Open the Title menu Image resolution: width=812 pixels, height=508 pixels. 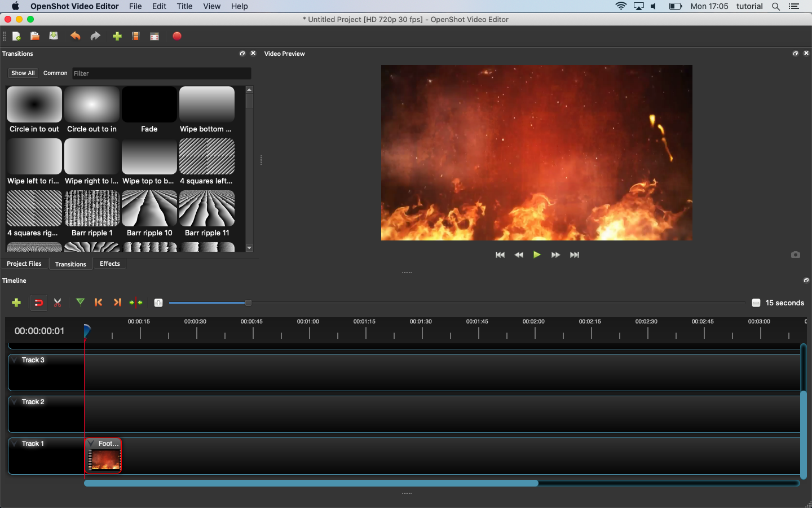tap(184, 6)
